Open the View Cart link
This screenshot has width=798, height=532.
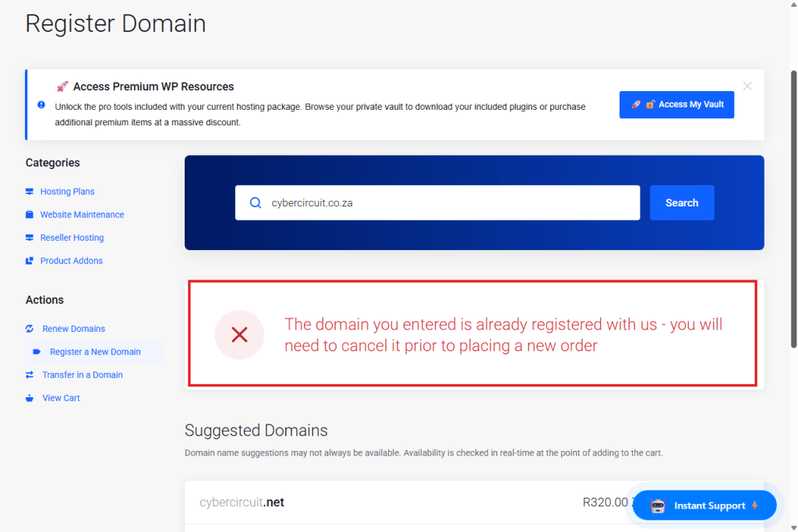click(x=62, y=398)
